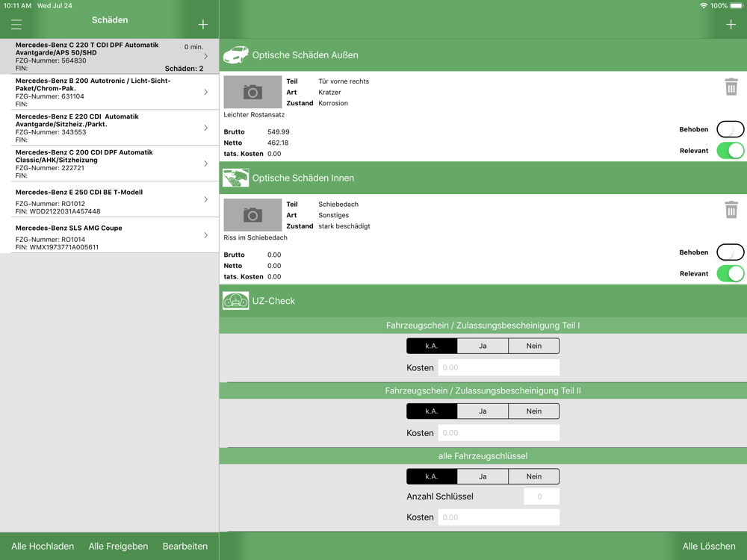This screenshot has height=560, width=747.
Task: Select Nein for alle Fahrzeugschlüssel
Action: coord(534,476)
